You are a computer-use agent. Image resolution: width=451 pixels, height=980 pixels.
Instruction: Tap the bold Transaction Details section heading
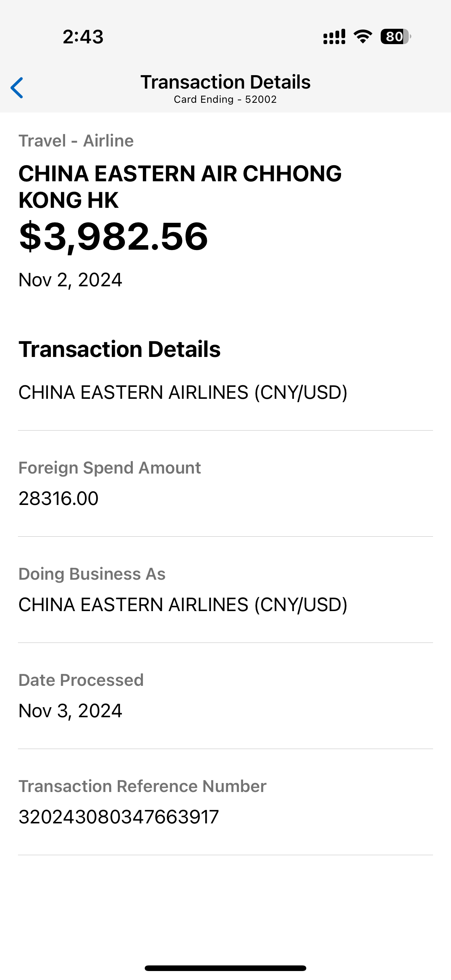120,349
